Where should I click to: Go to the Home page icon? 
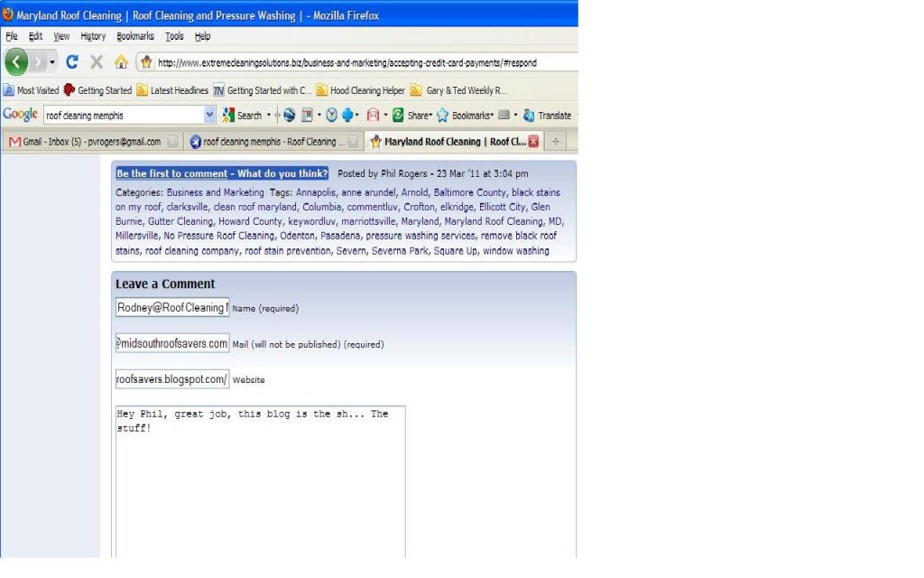[121, 62]
